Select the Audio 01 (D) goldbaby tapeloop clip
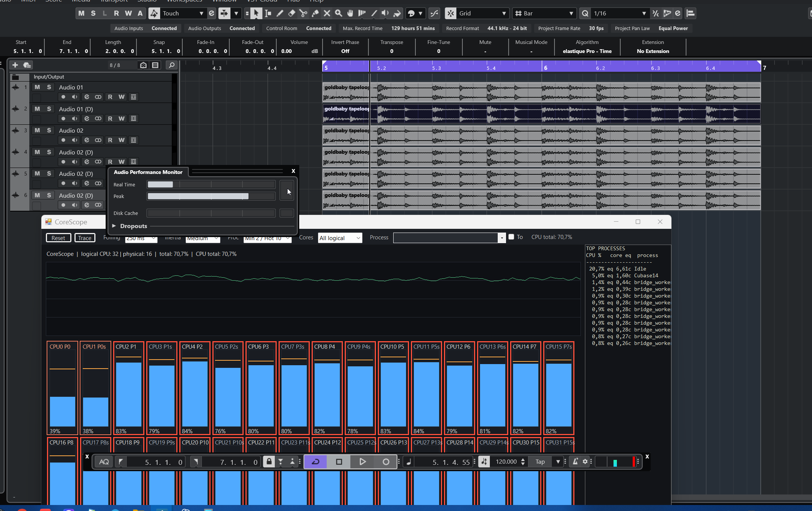The height and width of the screenshot is (511, 812). 541,114
